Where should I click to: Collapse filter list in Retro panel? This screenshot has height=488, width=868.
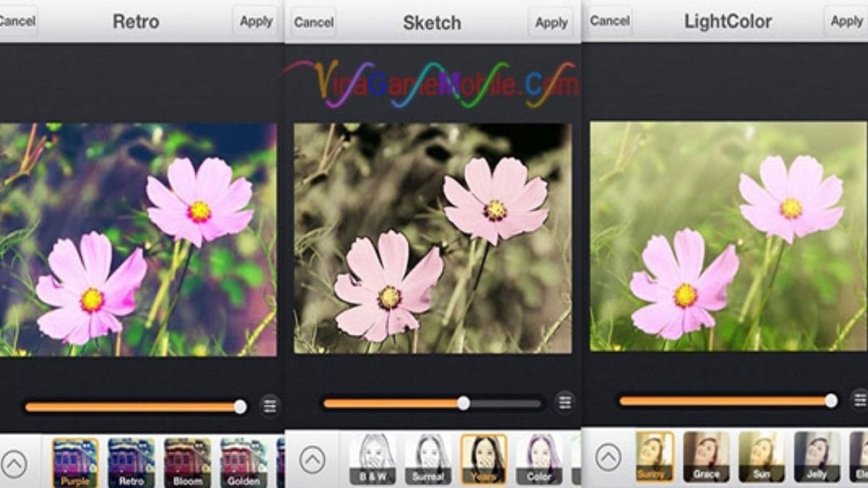[14, 462]
